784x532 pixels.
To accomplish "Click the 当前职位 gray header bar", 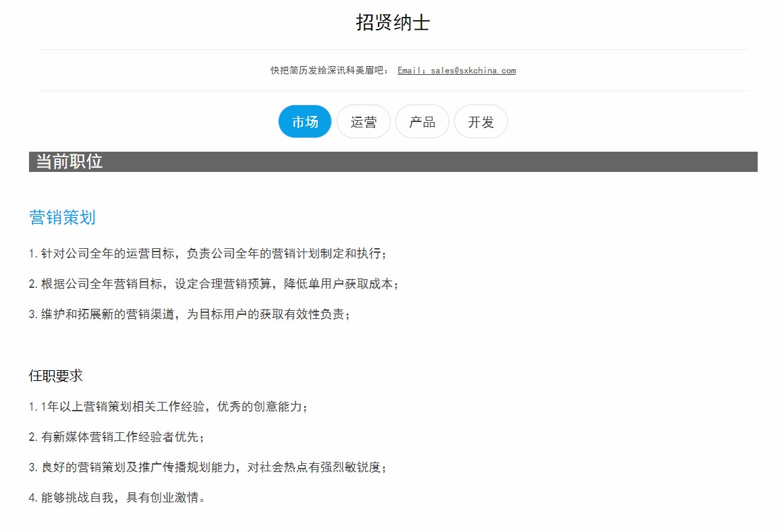I will pos(393,162).
